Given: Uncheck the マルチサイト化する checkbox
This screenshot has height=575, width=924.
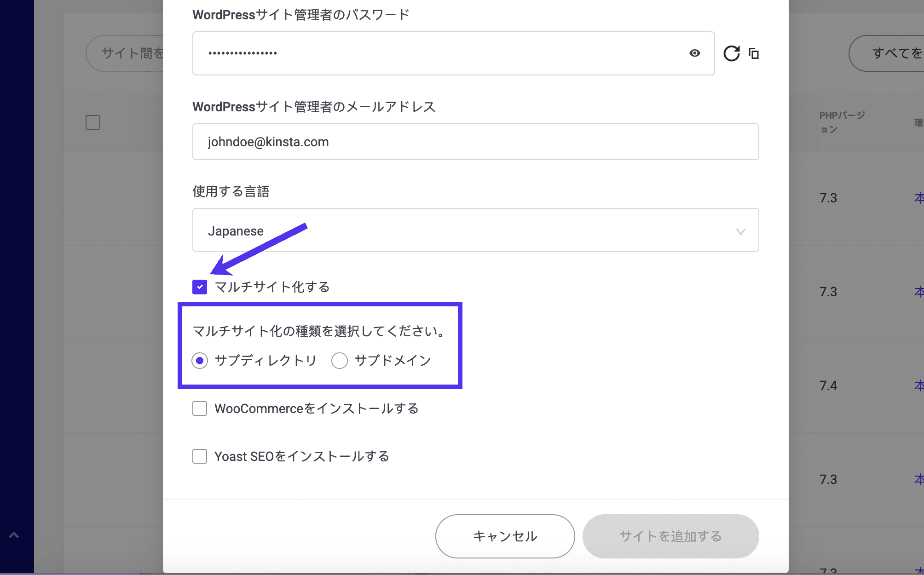Looking at the screenshot, I should (x=199, y=287).
